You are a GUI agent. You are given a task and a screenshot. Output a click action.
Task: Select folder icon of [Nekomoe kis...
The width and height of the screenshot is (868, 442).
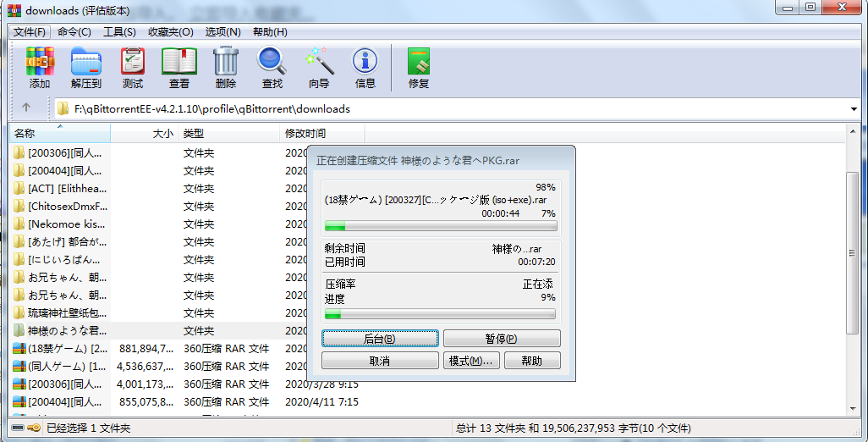tap(19, 224)
